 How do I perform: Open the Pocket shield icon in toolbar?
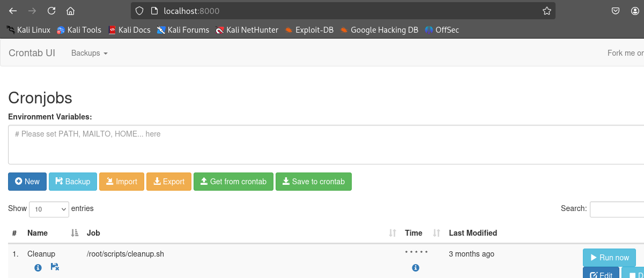tap(616, 11)
